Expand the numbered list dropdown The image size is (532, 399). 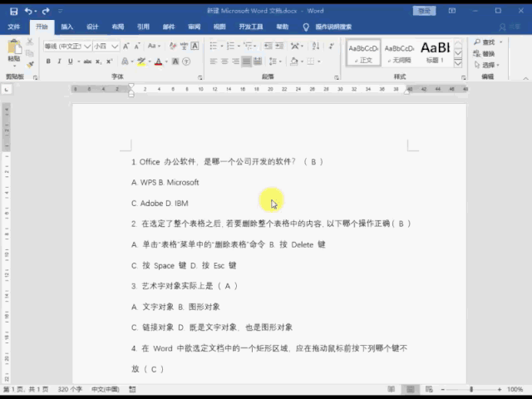pyautogui.click(x=239, y=46)
